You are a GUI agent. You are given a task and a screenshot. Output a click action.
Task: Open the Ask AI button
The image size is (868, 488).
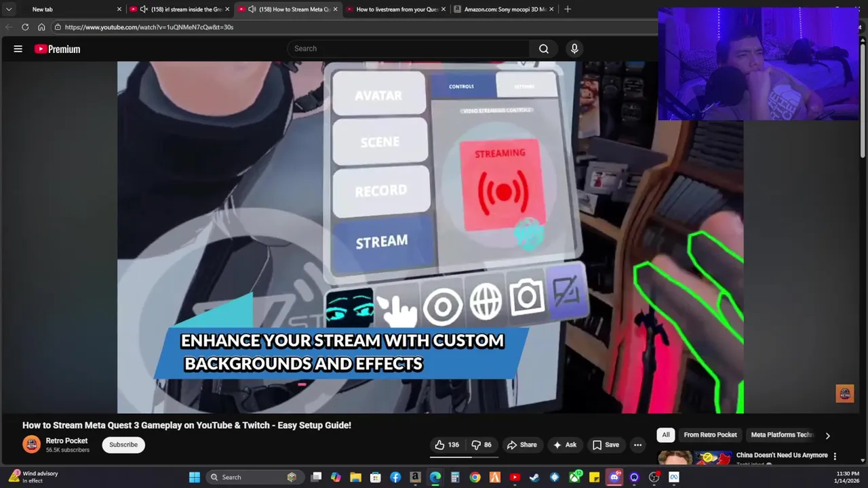(x=565, y=445)
